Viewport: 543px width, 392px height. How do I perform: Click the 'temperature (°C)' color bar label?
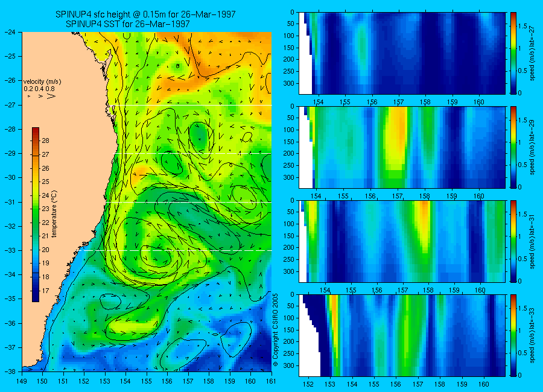pyautogui.click(x=54, y=214)
